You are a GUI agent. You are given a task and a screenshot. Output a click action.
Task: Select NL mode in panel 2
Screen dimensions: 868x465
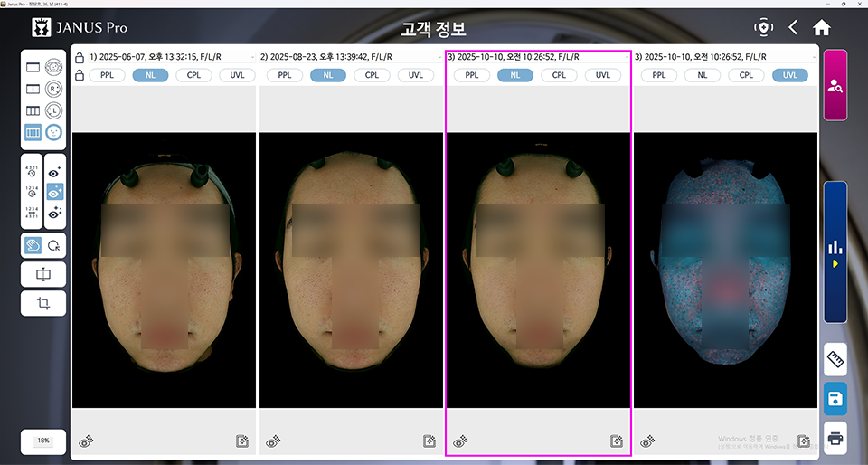click(328, 75)
